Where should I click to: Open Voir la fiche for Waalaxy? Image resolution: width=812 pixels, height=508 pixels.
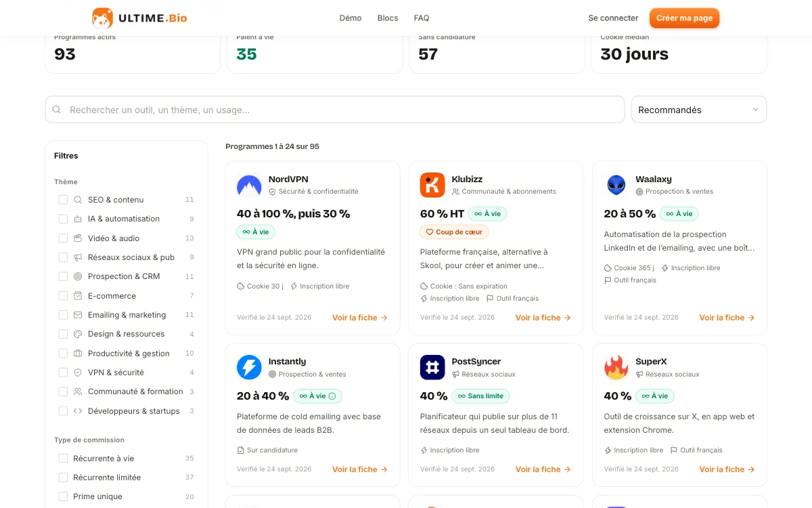727,318
